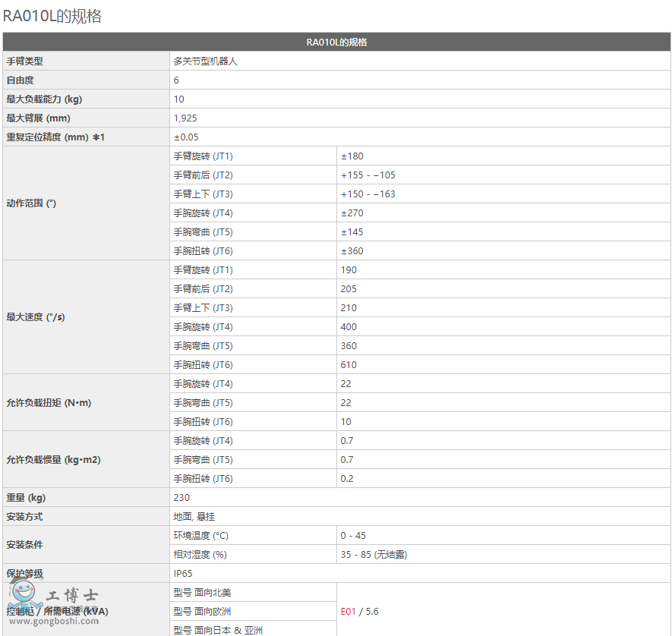Click the 0.2 load inertia value
The image size is (672, 636).
click(x=347, y=479)
